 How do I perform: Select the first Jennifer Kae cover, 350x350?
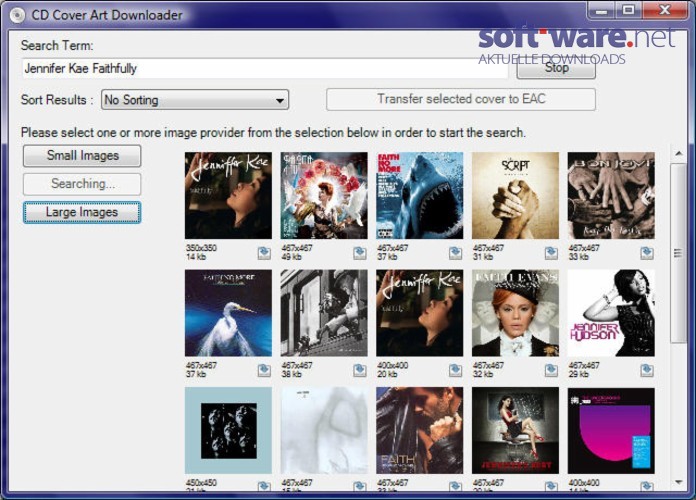tap(228, 195)
